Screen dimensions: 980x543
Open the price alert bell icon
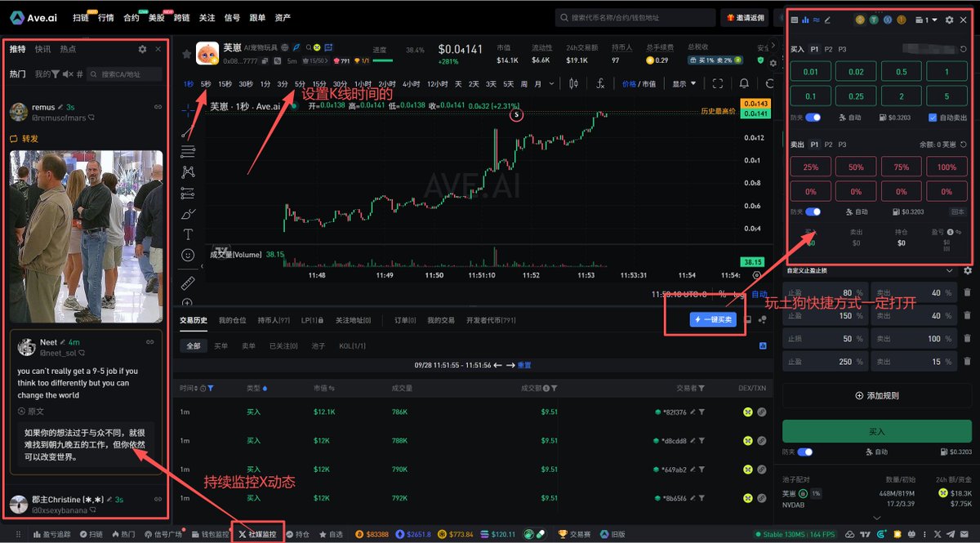coord(744,83)
